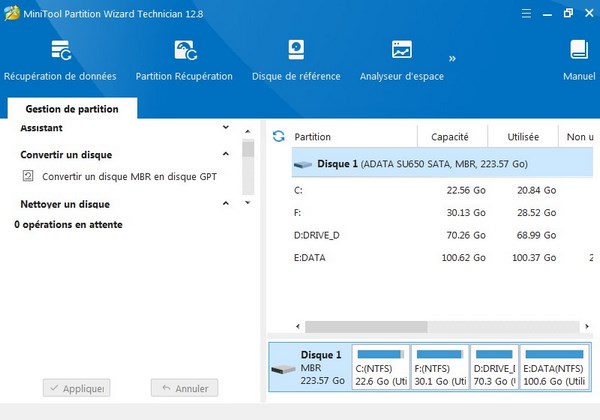Screen dimensions: 600x420
Task: Click the sidebar vertical scrollbar thumb
Action: [x=248, y=148]
